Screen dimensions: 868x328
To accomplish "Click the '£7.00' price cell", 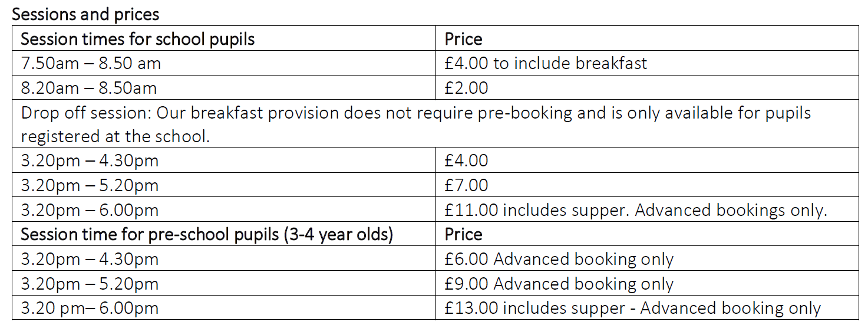I will [x=647, y=185].
